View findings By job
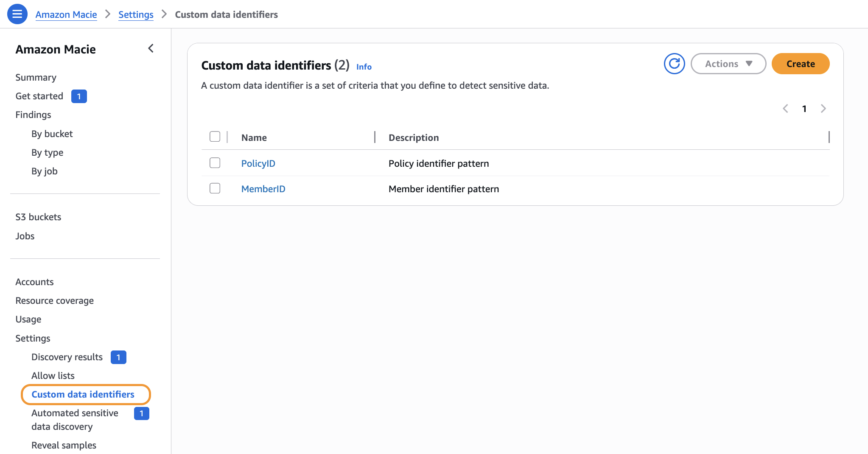 point(45,171)
